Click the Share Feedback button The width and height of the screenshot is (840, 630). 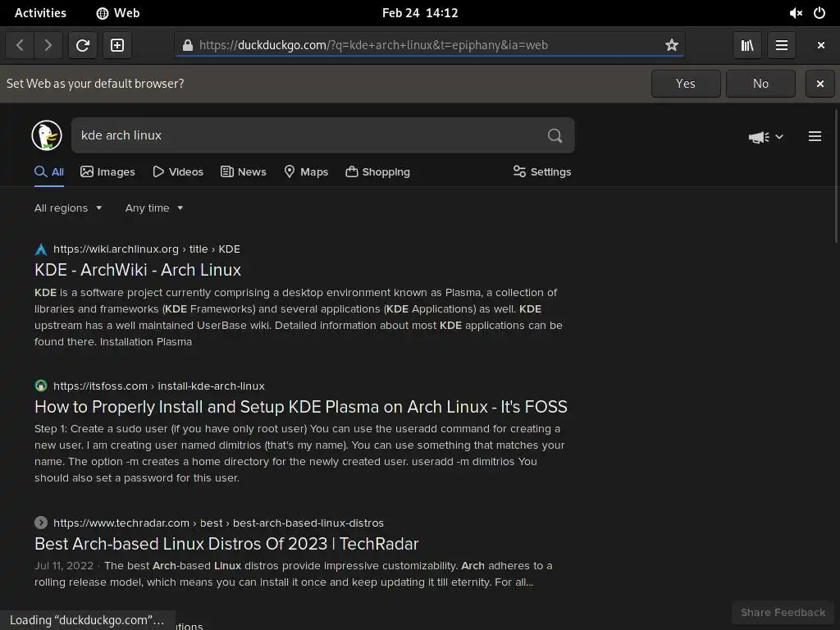click(783, 613)
